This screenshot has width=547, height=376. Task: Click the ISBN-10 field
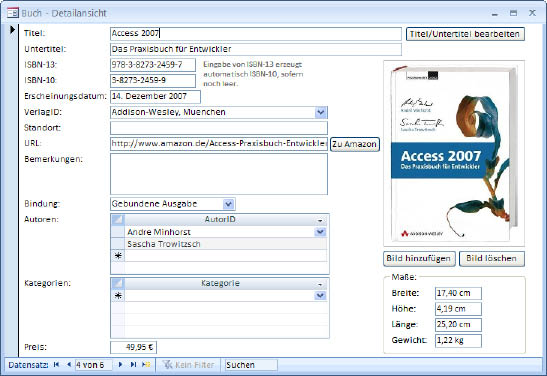click(153, 81)
